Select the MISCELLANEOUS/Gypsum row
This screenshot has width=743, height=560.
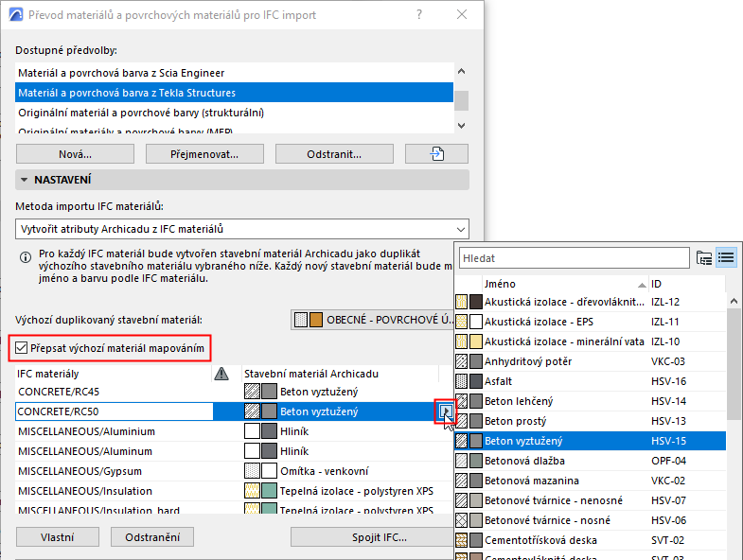pos(234,471)
